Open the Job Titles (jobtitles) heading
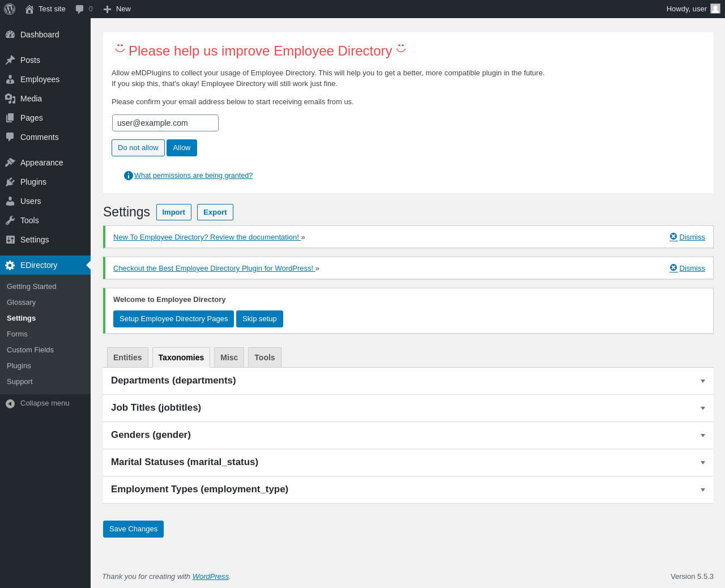Screen dimensions: 725x588 [156, 408]
